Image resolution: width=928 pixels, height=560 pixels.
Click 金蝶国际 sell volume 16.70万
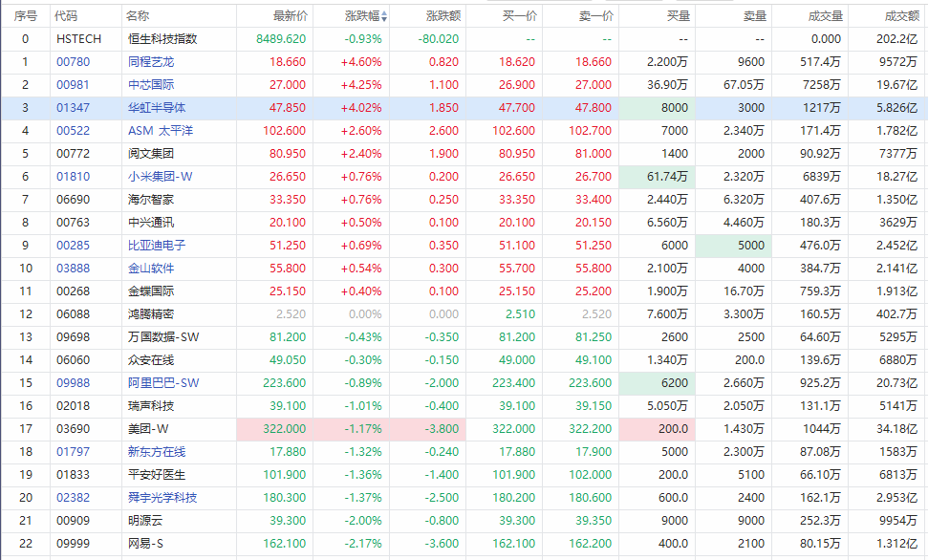pyautogui.click(x=744, y=291)
